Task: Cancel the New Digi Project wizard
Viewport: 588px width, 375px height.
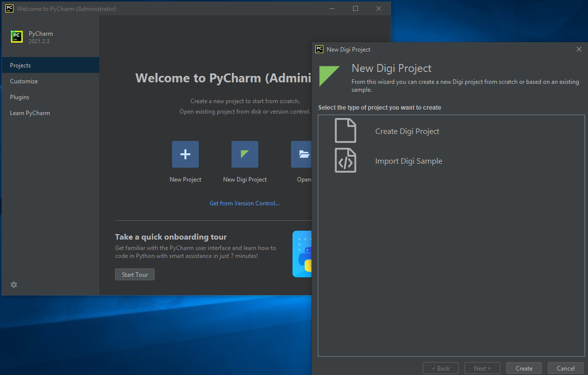Action: pyautogui.click(x=566, y=368)
